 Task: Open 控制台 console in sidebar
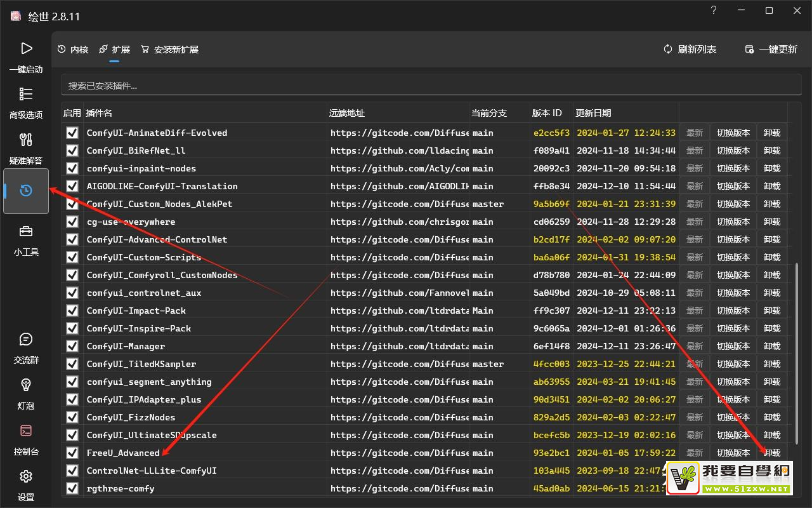click(26, 431)
